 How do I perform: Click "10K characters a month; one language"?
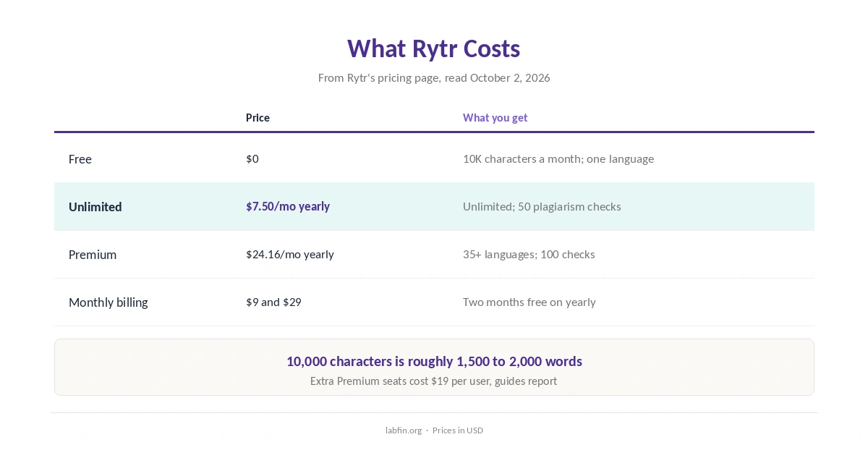coord(558,159)
